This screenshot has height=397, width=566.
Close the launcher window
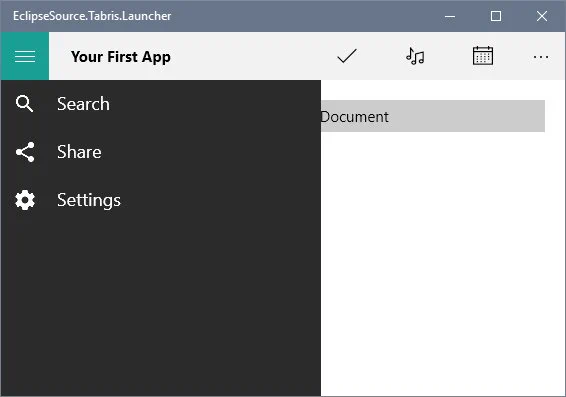pos(541,16)
